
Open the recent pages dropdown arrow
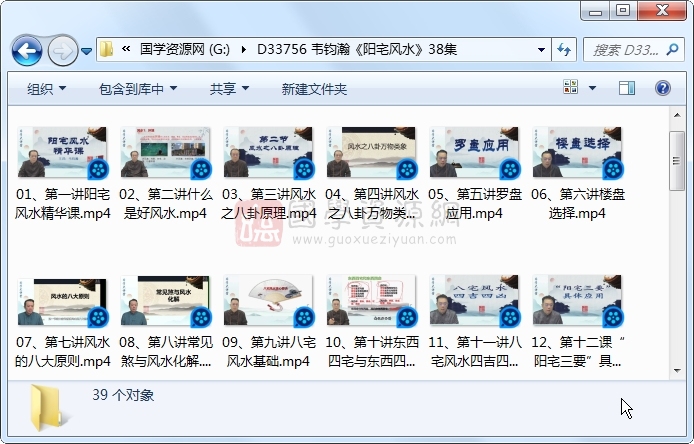87,51
